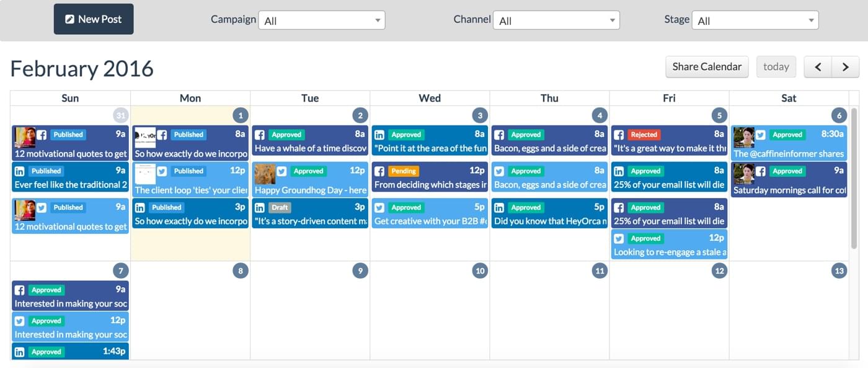Click the LinkedIn icon on 'Ever feel like the traditional' post
Image resolution: width=868 pixels, height=368 pixels.
pyautogui.click(x=19, y=171)
